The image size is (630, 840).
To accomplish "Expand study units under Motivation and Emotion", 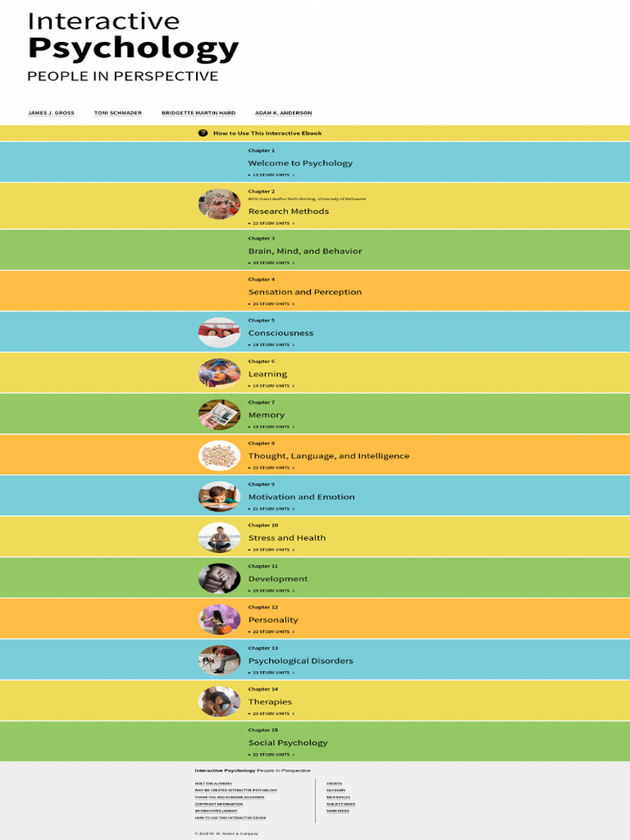I will coord(271,509).
